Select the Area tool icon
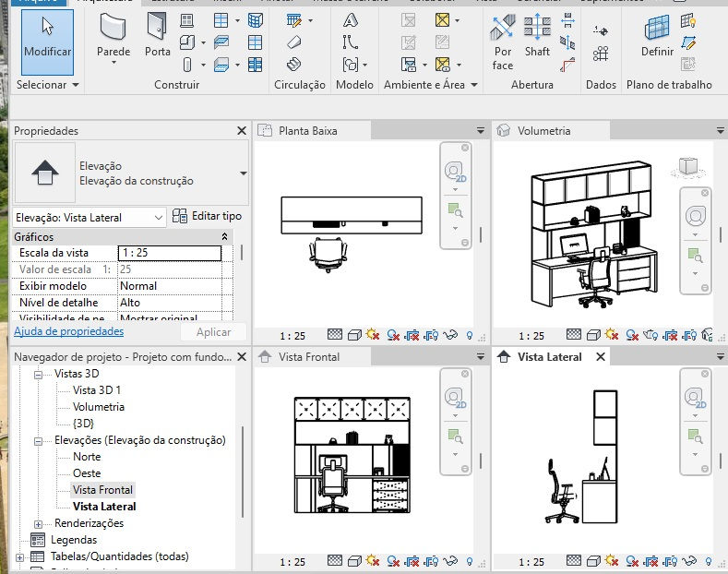The height and width of the screenshot is (574, 728). point(443,20)
